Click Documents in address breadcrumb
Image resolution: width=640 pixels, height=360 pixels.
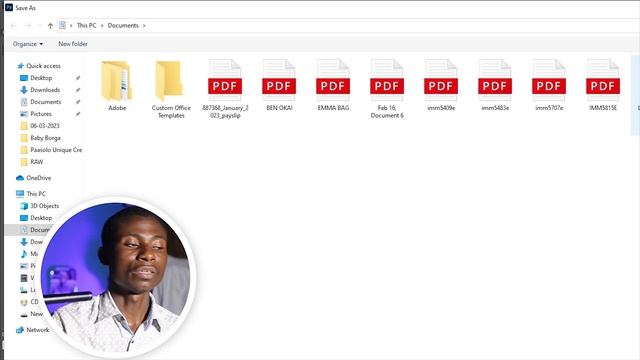coord(123,25)
